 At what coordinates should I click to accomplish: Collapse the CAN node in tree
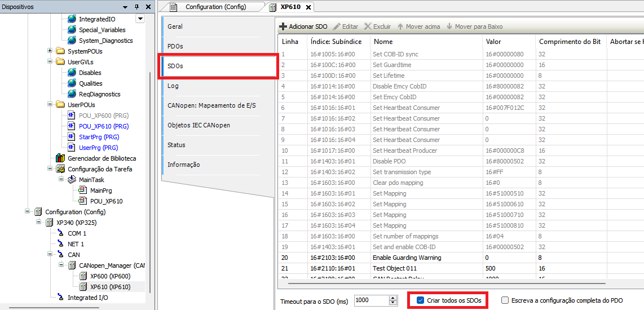[50, 255]
